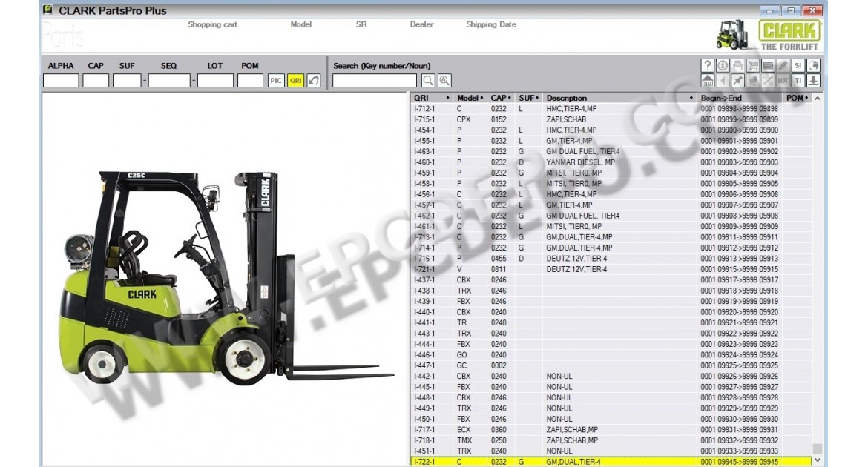Screen dimensions: 868x467
Task: Go to the home screen icon
Action: [x=707, y=80]
